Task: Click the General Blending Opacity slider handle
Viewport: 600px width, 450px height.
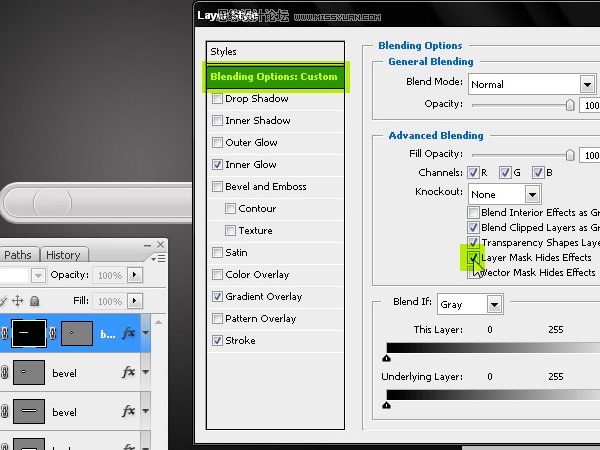Action: pos(570,105)
